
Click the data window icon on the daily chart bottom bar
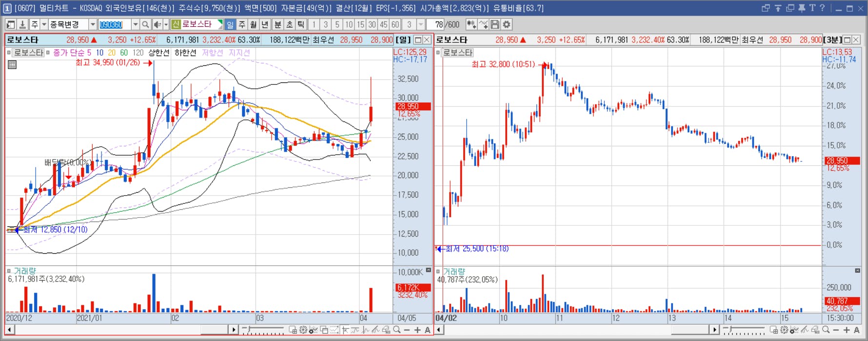coord(293,330)
